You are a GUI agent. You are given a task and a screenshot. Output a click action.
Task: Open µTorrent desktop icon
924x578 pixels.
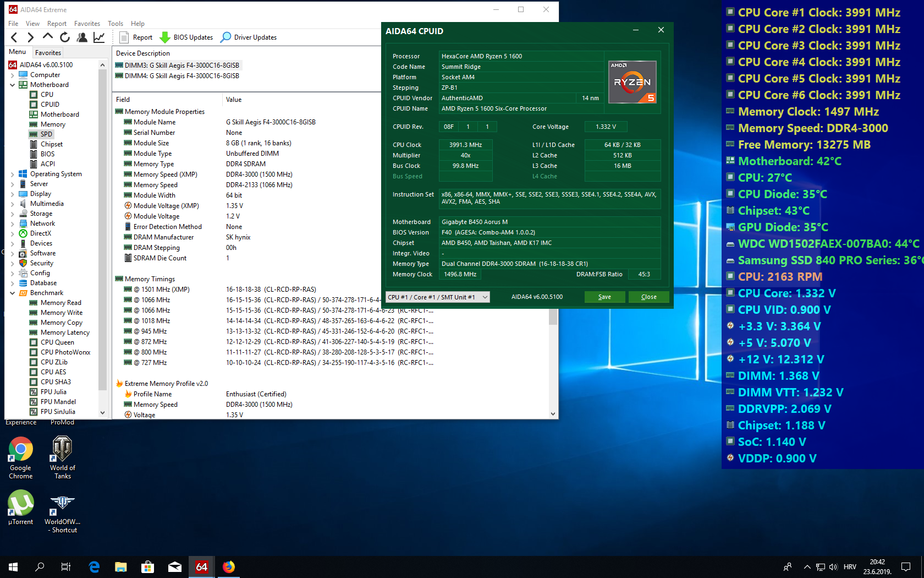(x=21, y=508)
